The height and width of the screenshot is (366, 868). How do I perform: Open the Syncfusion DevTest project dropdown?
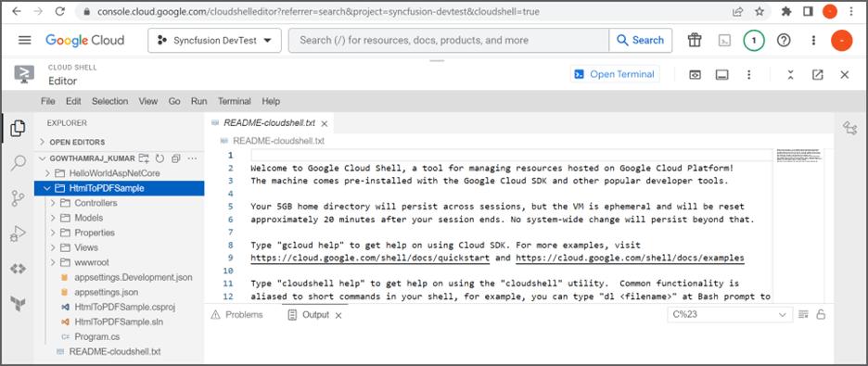click(x=215, y=41)
